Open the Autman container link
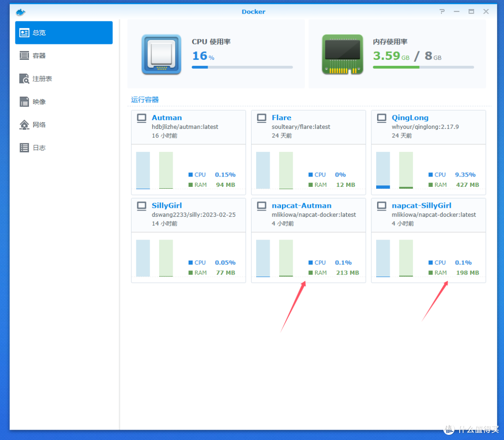The height and width of the screenshot is (440, 504). (167, 118)
